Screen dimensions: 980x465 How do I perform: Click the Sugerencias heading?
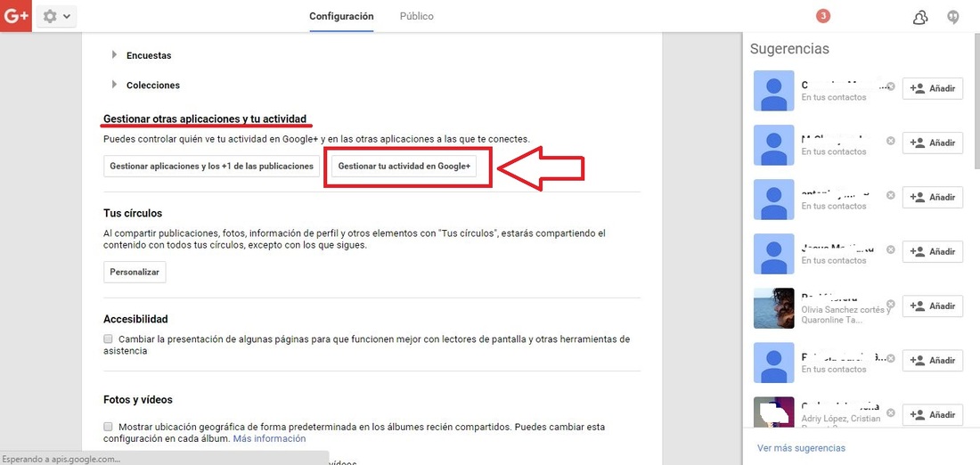[789, 49]
